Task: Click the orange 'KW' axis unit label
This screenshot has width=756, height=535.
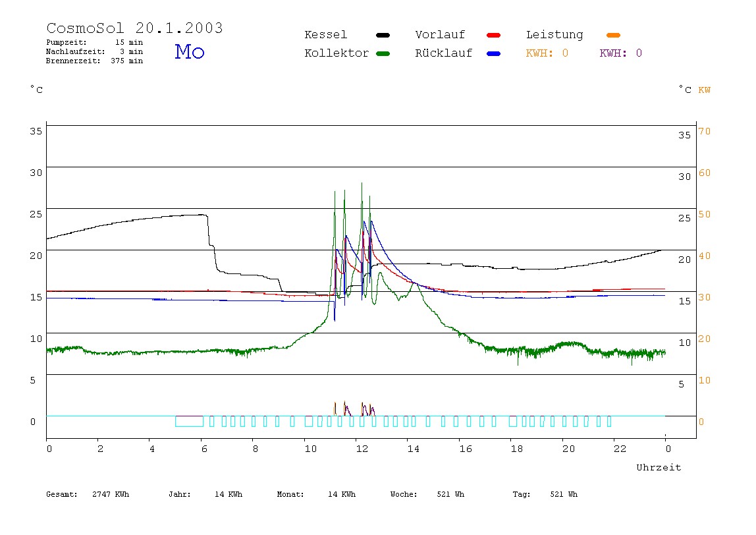Action: (x=705, y=90)
